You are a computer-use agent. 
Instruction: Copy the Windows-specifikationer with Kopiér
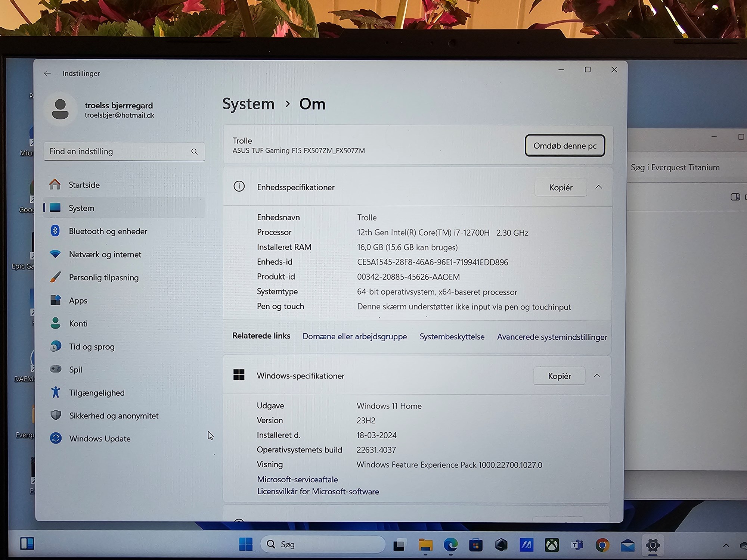click(x=559, y=376)
